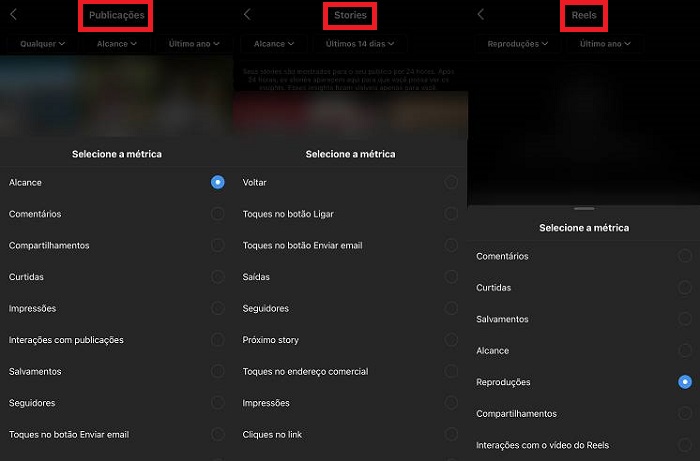The height and width of the screenshot is (461, 700).
Task: Grab the Reels bottom sheet handle
Action: pos(584,208)
